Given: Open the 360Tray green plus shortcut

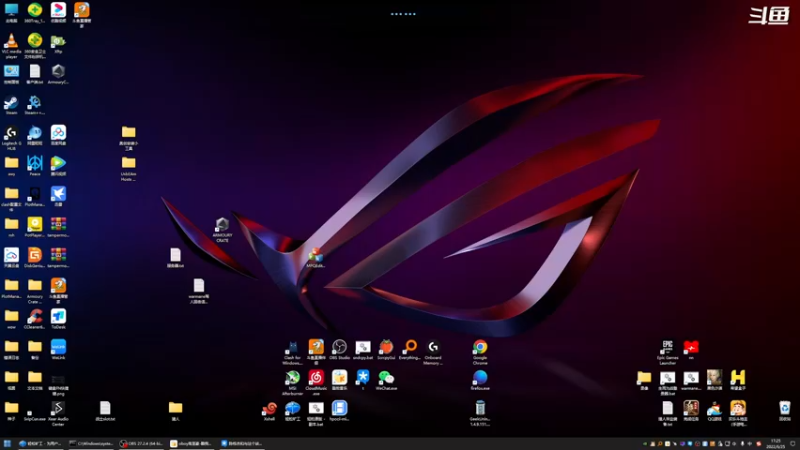Looking at the screenshot, I should (x=35, y=10).
